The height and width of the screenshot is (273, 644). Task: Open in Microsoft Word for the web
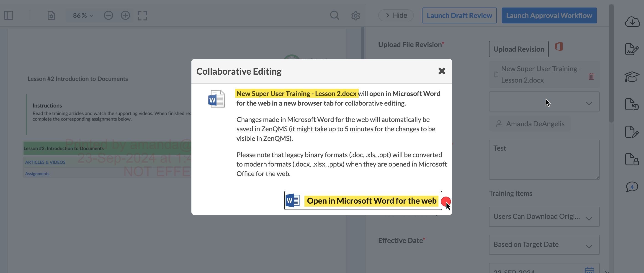(x=363, y=201)
